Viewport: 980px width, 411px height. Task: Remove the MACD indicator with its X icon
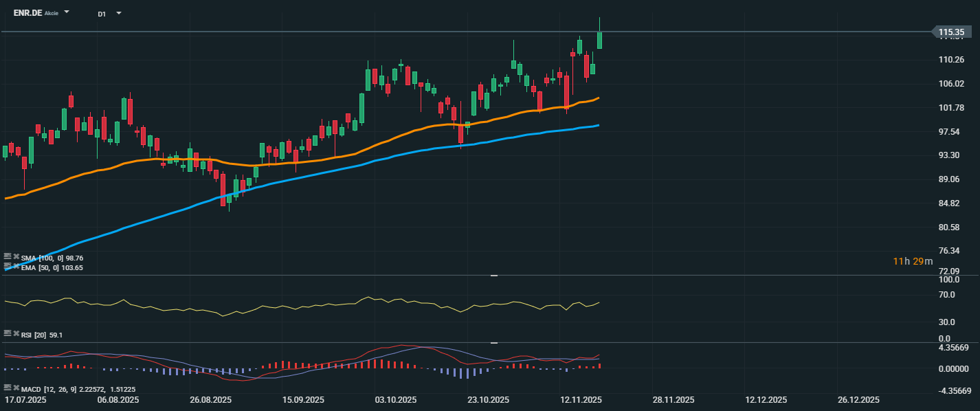point(16,388)
